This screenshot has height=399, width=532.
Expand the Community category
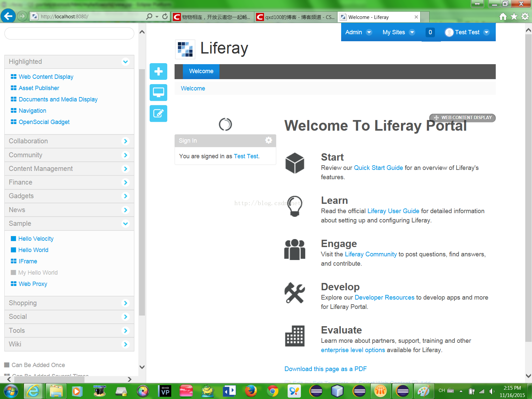pos(125,155)
